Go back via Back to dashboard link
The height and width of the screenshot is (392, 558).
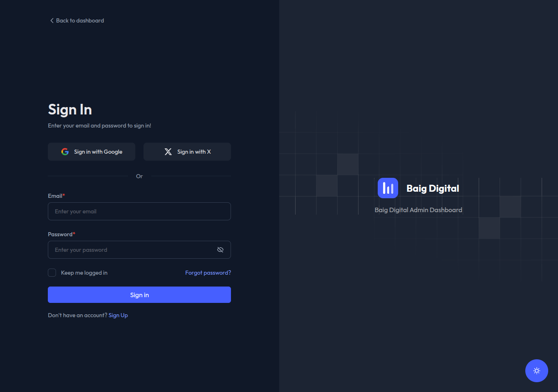[77, 20]
